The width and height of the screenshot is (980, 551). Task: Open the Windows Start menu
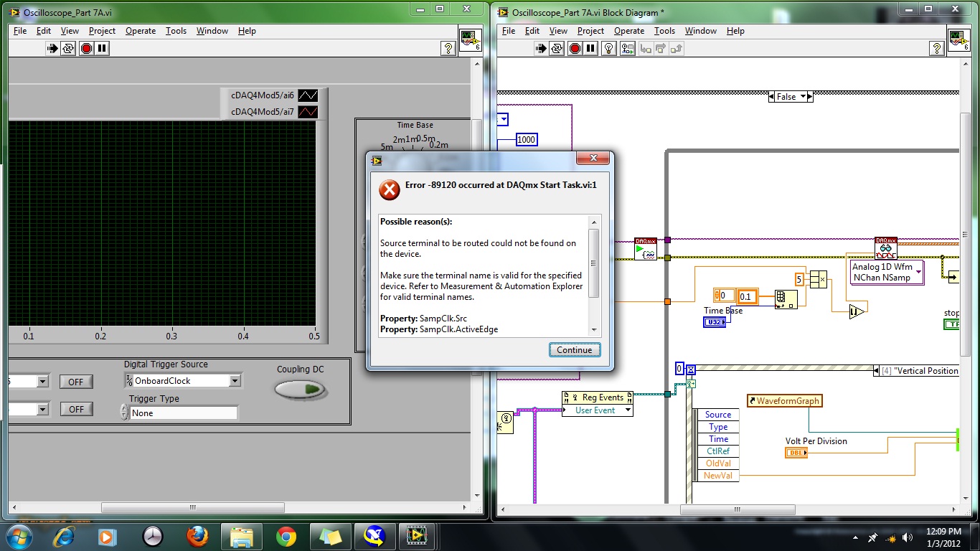(x=19, y=537)
